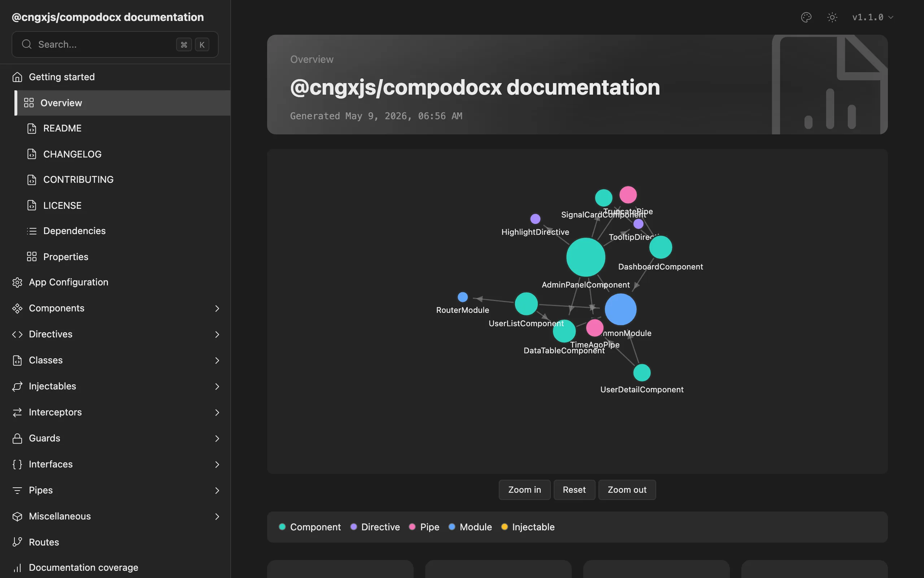Select the DashboardComponent graph node
The image size is (924, 578).
click(661, 247)
